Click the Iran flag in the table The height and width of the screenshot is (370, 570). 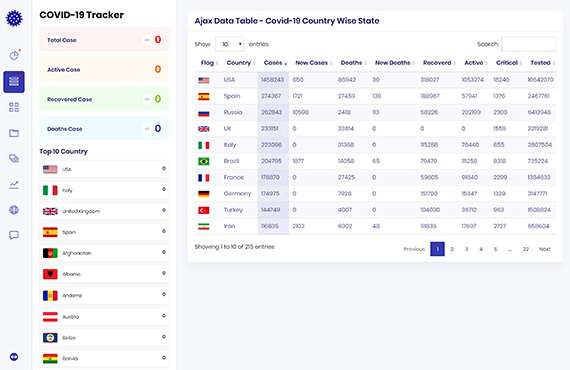click(x=204, y=226)
